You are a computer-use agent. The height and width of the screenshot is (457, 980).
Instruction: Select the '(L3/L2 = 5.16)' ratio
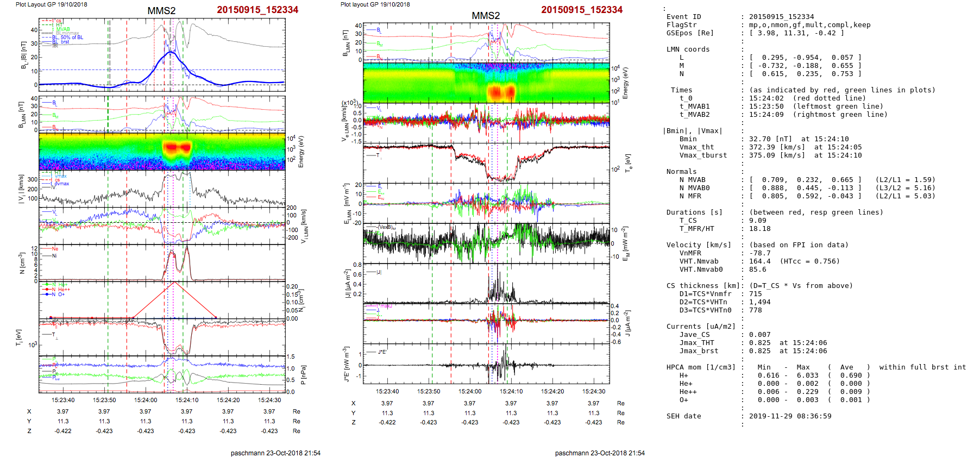[x=906, y=188]
